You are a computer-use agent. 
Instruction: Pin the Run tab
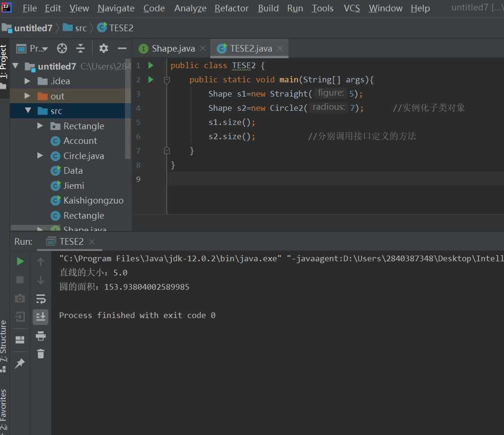20,364
